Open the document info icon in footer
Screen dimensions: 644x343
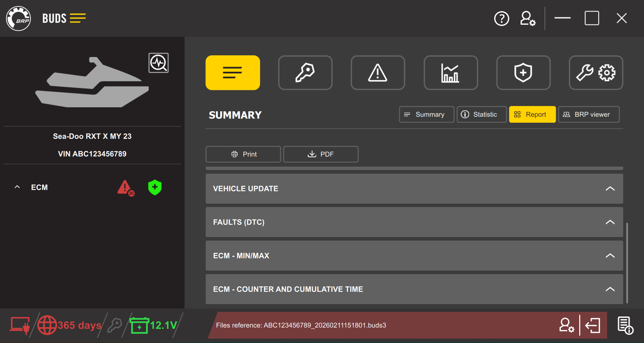pyautogui.click(x=625, y=325)
